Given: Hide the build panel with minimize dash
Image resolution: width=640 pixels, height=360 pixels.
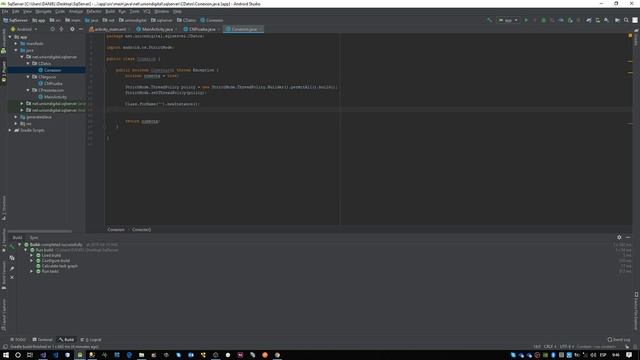Looking at the screenshot, I should coord(628,237).
